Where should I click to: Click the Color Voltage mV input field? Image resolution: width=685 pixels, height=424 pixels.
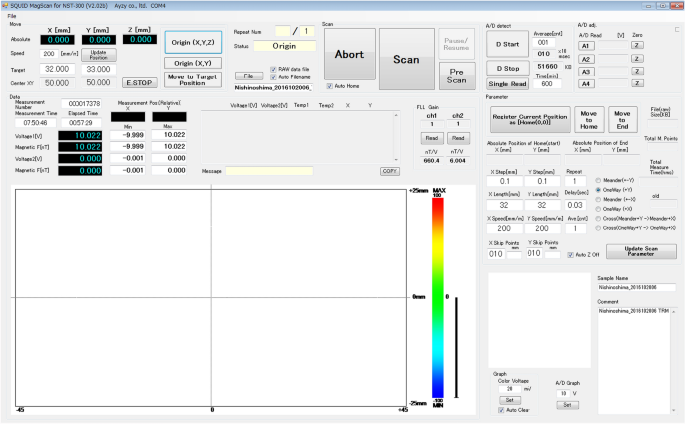coord(510,389)
